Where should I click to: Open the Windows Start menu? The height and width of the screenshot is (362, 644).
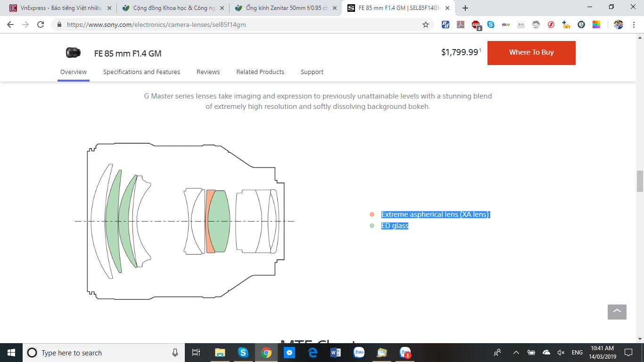11,353
